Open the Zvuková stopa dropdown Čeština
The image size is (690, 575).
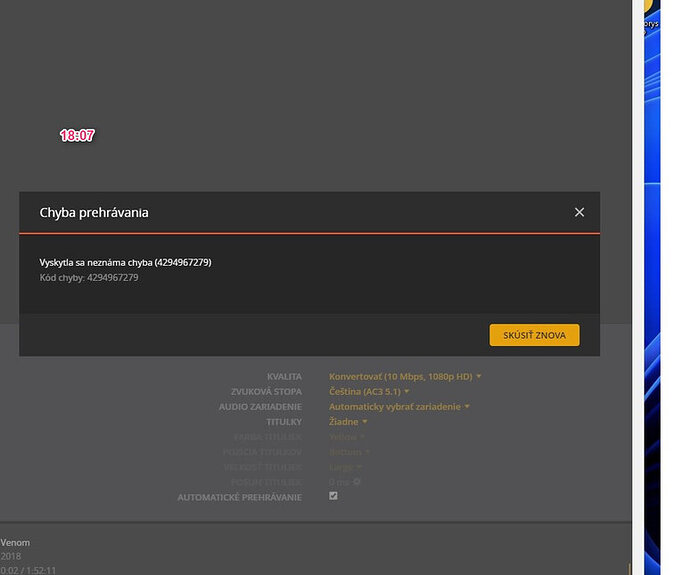click(369, 392)
